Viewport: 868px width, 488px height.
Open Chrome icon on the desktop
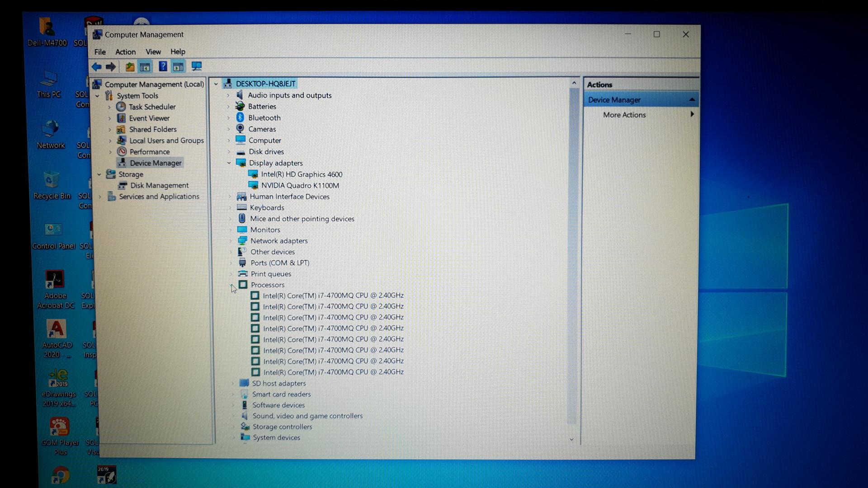coord(61,475)
